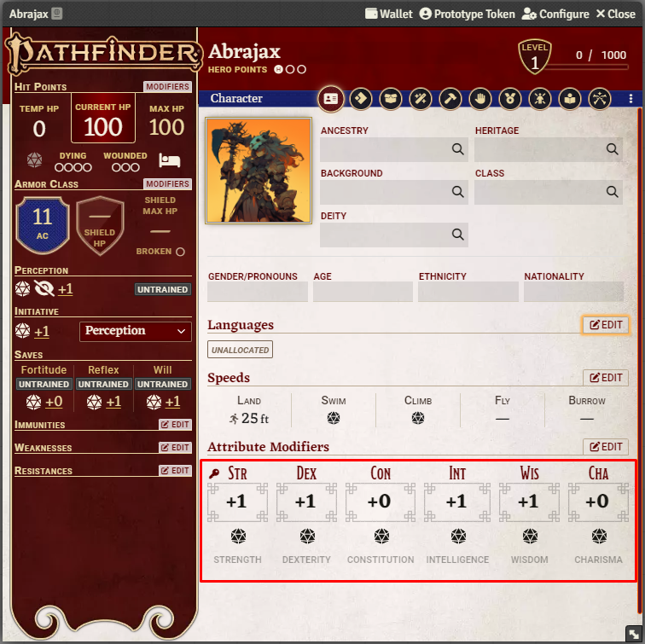This screenshot has height=644, width=645.
Task: Roll recovery check d20 beside Dying
Action: (x=34, y=160)
